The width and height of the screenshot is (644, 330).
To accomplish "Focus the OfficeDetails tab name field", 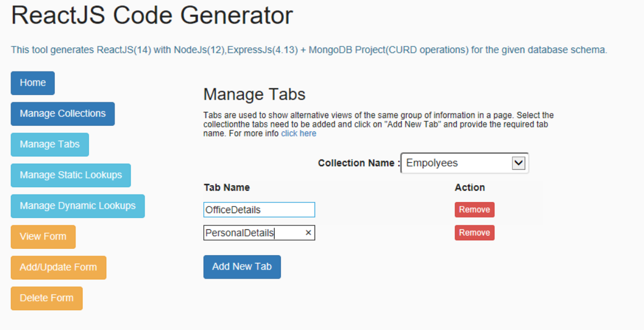I will tap(259, 209).
